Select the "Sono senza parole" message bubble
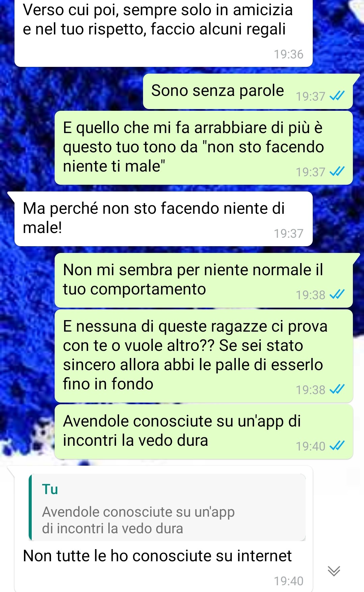Viewport: 364px width, 592px height. (248, 91)
